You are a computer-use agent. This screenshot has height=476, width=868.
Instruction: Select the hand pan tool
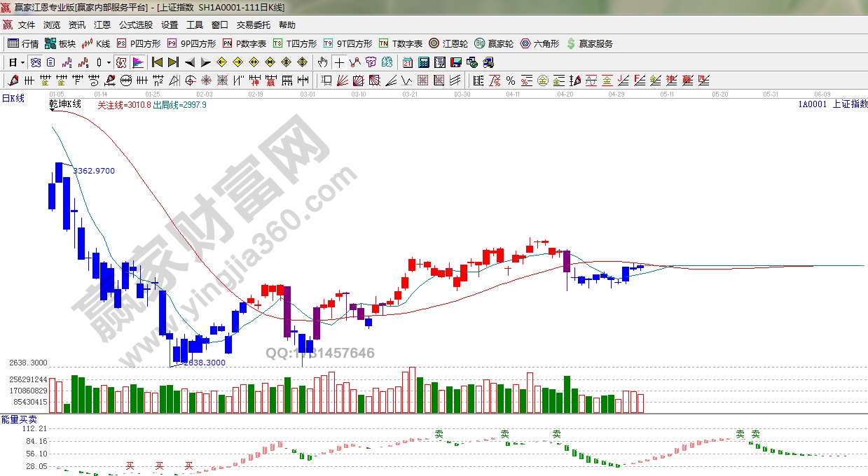[322, 62]
